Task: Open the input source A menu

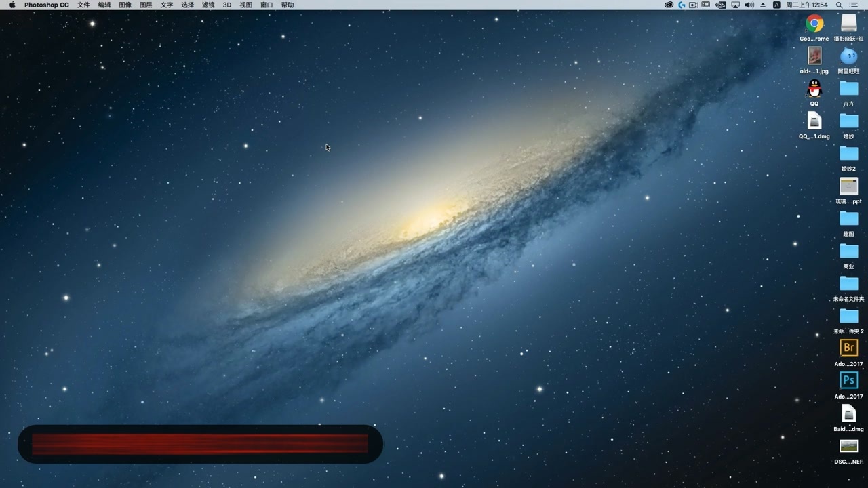Action: click(x=776, y=5)
